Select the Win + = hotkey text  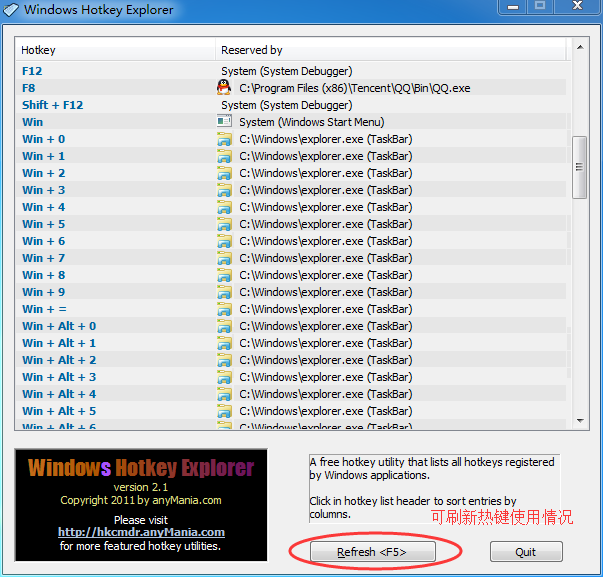(x=44, y=309)
